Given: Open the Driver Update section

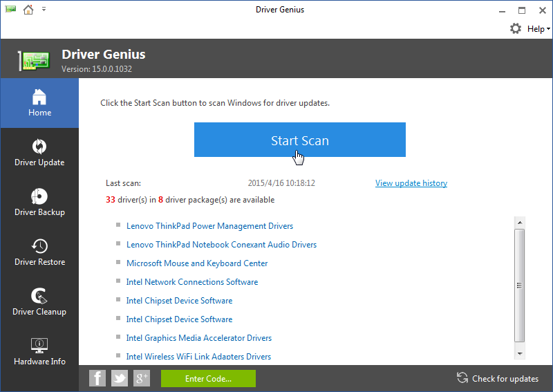Looking at the screenshot, I should tap(39, 153).
